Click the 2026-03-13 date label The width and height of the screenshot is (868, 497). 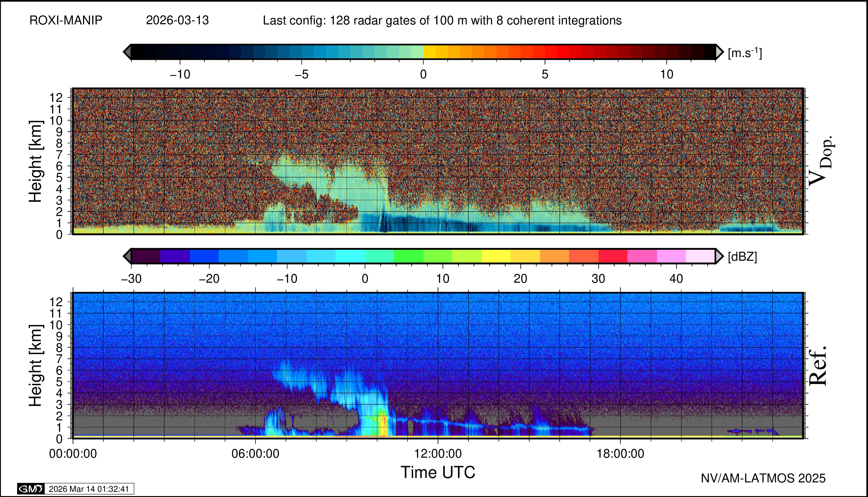pos(177,21)
